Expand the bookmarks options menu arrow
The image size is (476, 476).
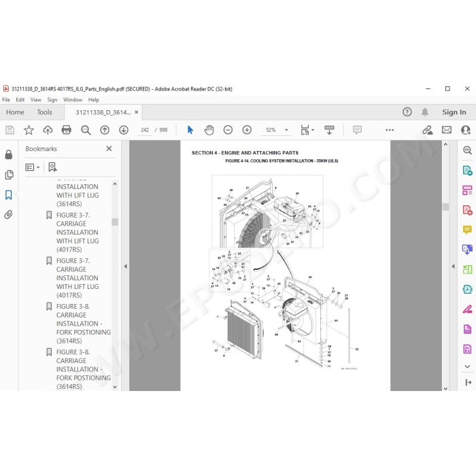click(38, 167)
